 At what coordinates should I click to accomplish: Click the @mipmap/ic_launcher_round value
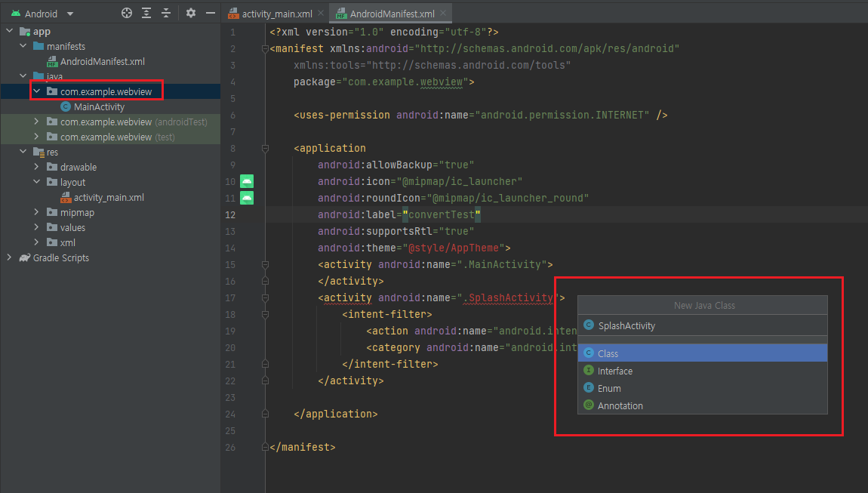(x=508, y=198)
